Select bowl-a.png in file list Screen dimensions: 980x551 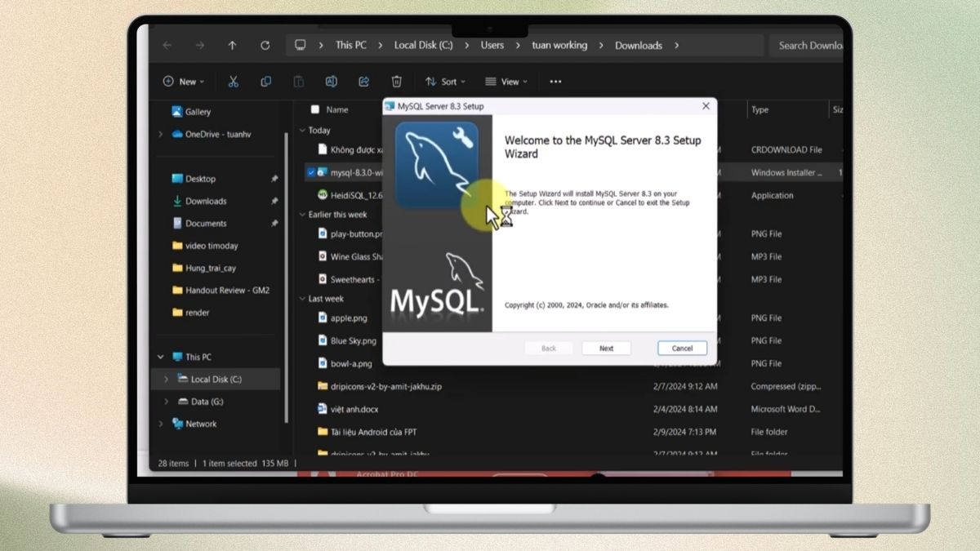[345, 363]
